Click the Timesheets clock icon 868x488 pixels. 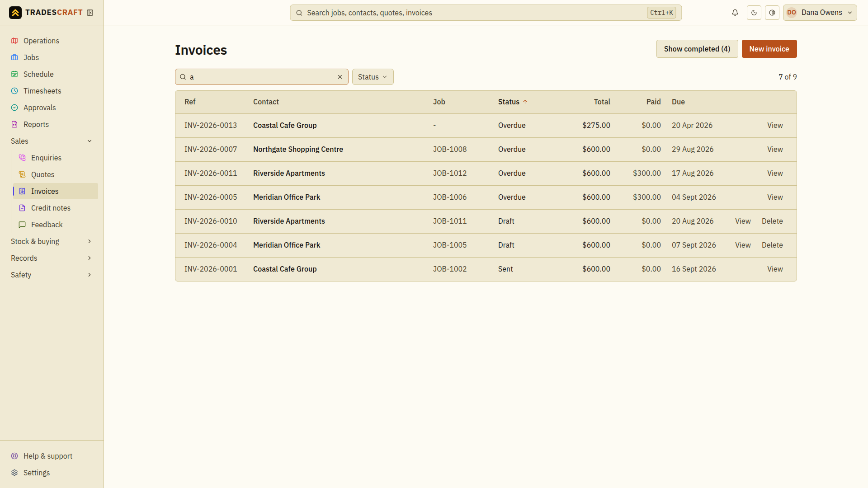coord(14,91)
